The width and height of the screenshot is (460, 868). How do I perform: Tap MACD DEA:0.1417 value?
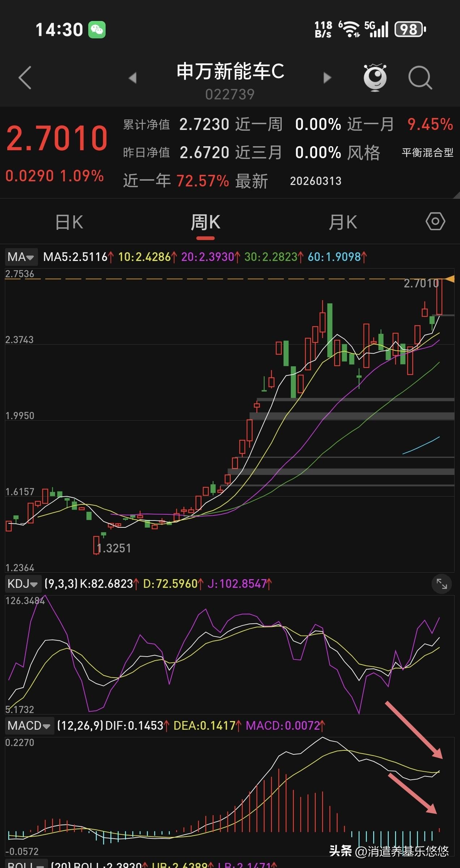205,725
